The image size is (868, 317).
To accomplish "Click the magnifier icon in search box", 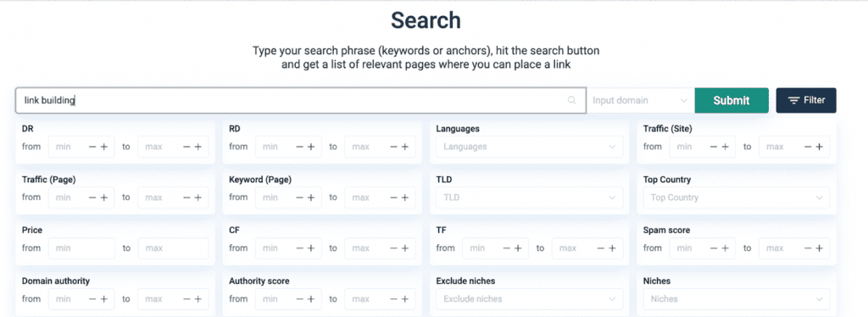I will coord(572,100).
